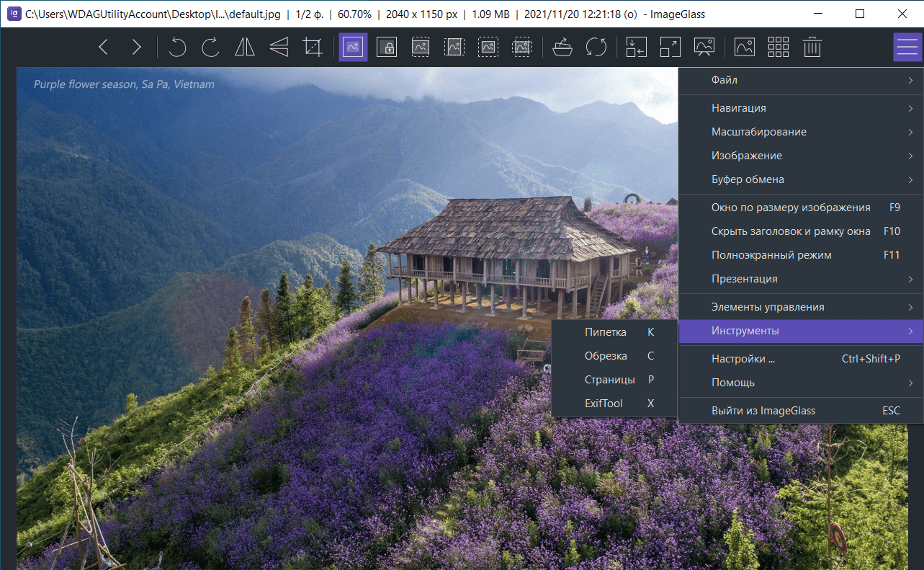Minimize the ImageGlass window
Image resolution: width=924 pixels, height=570 pixels.
[x=817, y=14]
